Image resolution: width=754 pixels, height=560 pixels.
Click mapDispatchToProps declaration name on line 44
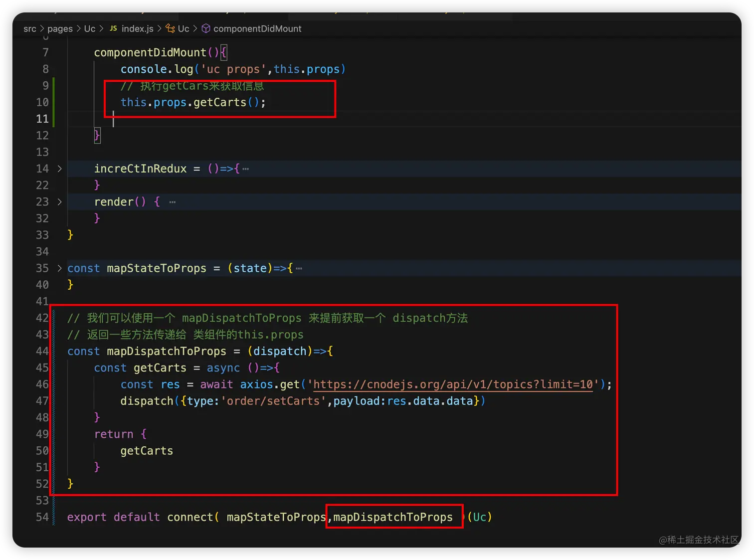tap(167, 351)
